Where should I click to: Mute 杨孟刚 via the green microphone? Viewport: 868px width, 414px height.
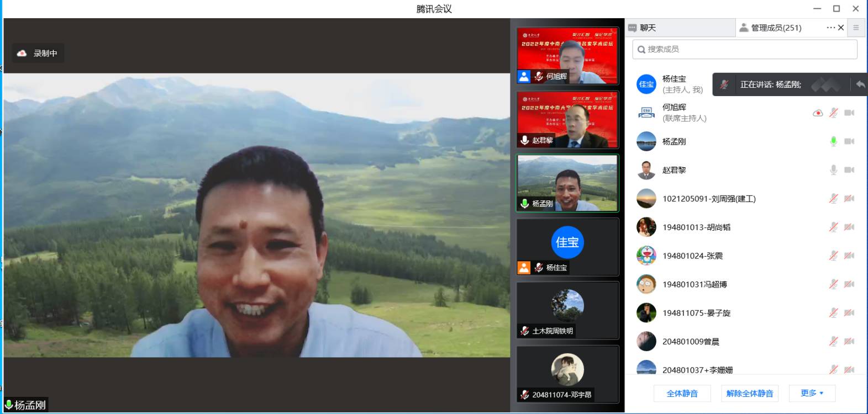point(833,141)
